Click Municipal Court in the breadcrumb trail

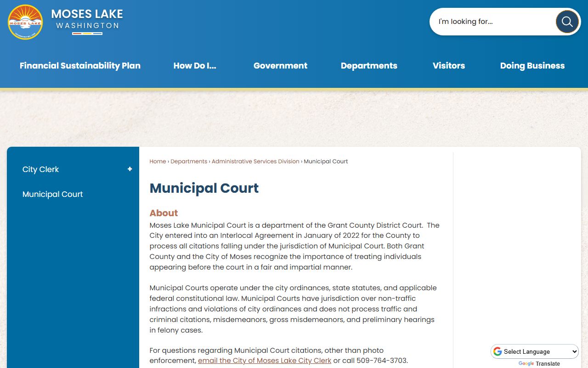[x=326, y=161]
